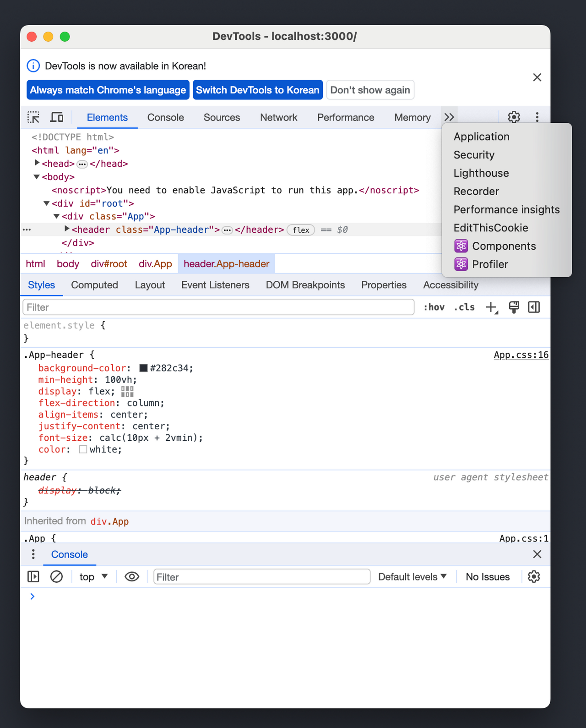Toggle the computed styles sidebar icon
The image size is (586, 728).
(x=534, y=307)
